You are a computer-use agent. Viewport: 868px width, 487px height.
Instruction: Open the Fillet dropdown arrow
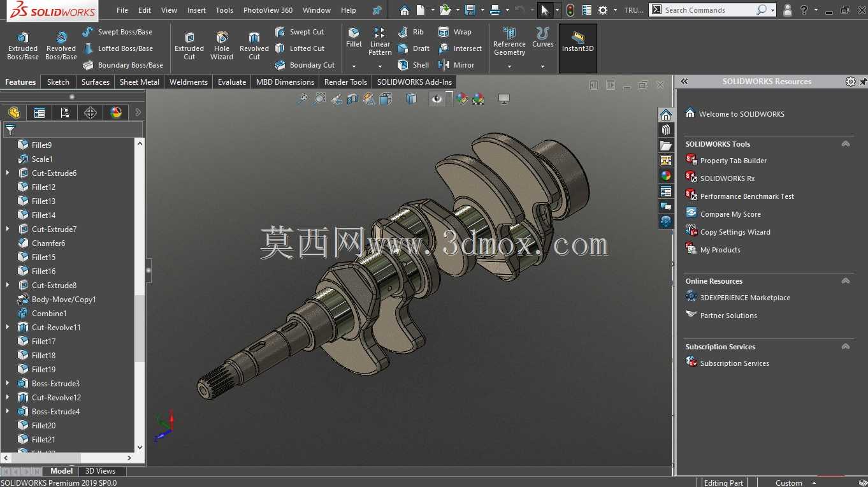coord(354,66)
